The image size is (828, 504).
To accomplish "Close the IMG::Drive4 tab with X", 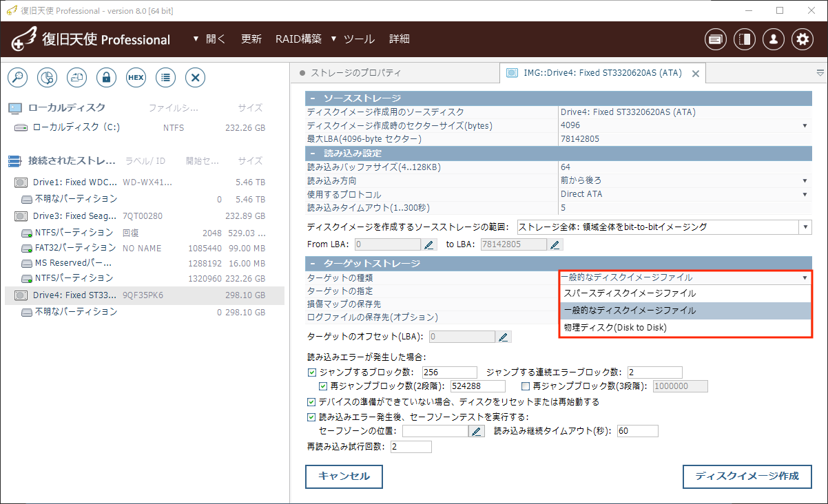I will tap(695, 73).
